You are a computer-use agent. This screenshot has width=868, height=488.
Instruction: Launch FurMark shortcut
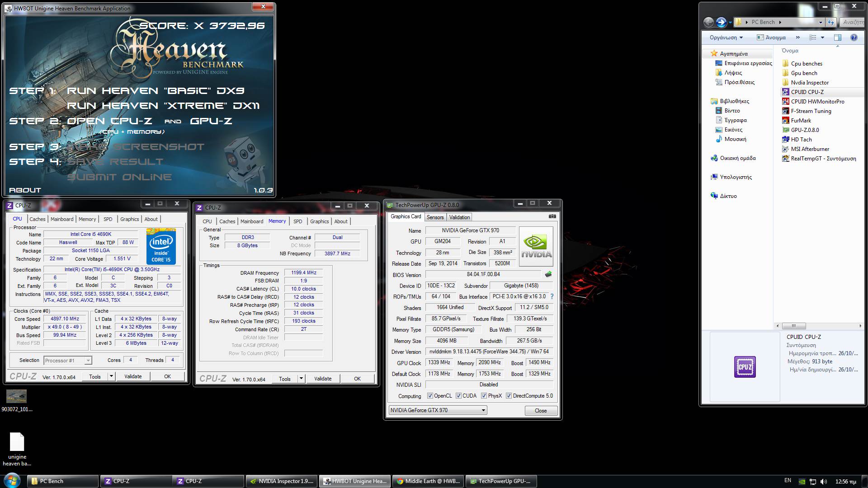coord(801,121)
